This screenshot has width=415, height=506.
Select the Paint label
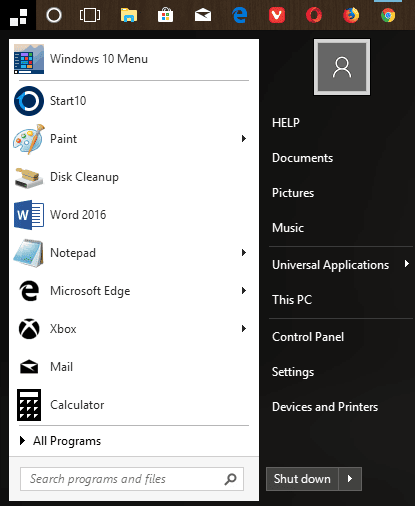coord(63,139)
